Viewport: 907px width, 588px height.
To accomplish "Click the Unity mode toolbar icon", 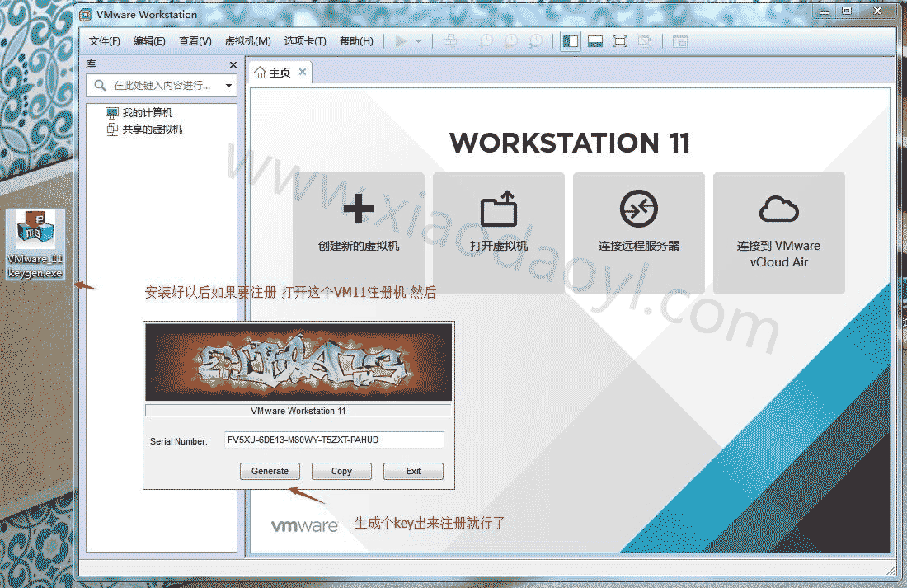I will point(645,41).
